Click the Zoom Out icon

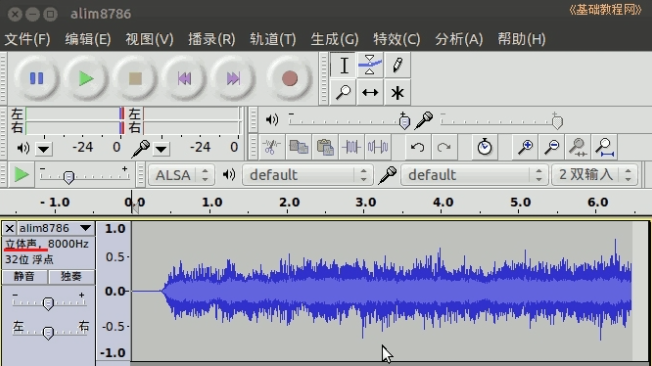552,147
